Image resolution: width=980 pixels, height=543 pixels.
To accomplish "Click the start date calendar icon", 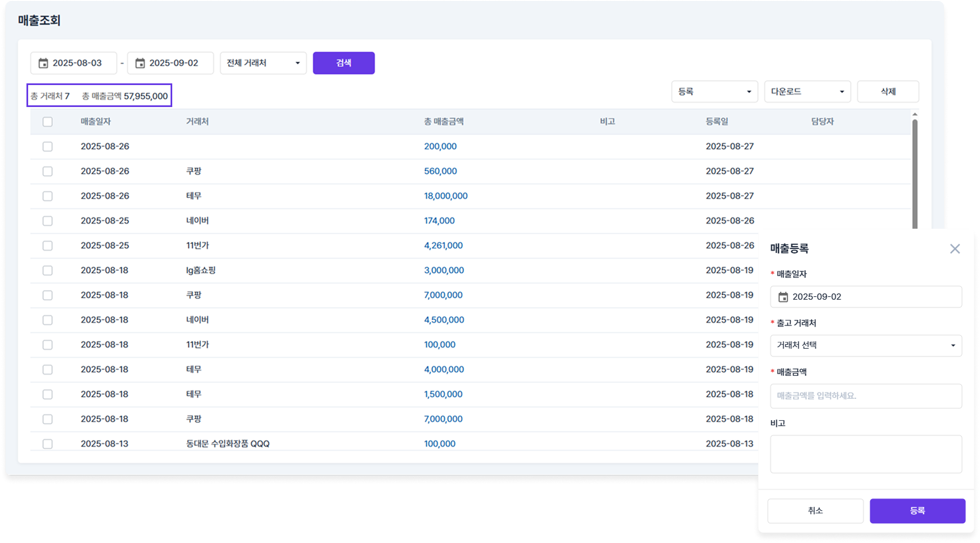I will click(43, 63).
